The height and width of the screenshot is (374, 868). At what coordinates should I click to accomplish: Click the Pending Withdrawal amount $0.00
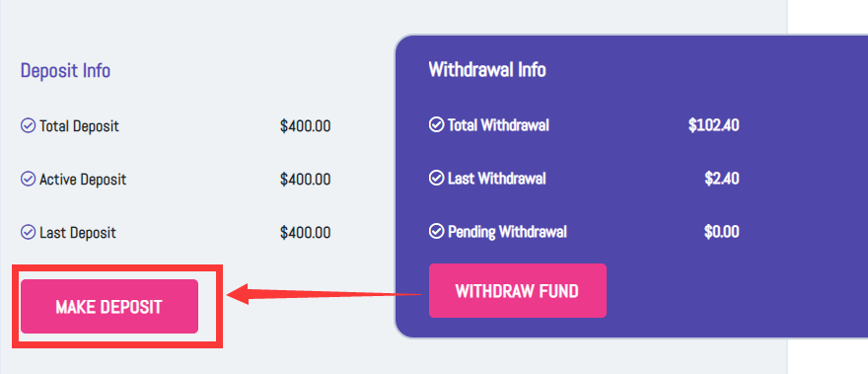pyautogui.click(x=721, y=232)
